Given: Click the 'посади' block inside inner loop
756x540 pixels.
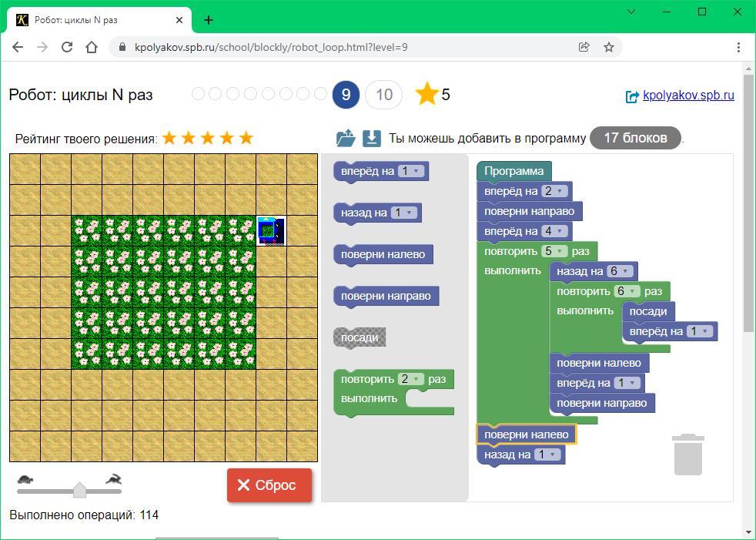Looking at the screenshot, I should [x=648, y=311].
